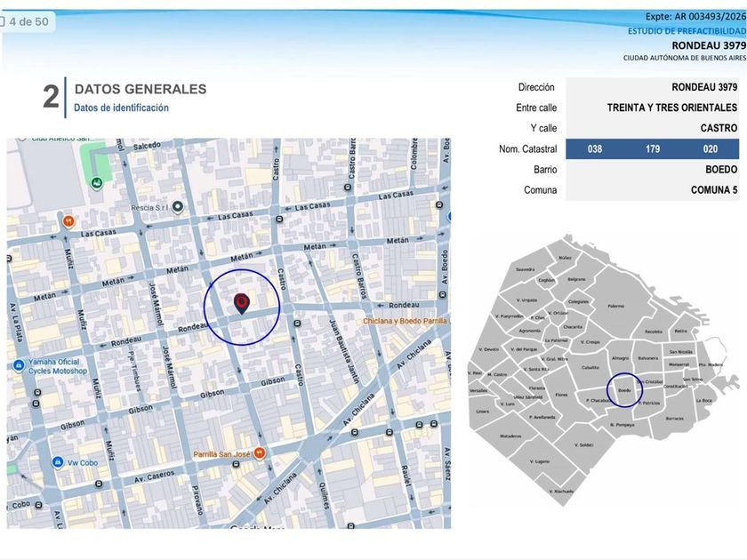Image resolution: width=747 pixels, height=560 pixels.
Task: Click the 'Raulet' street label
Action: (x=406, y=476)
